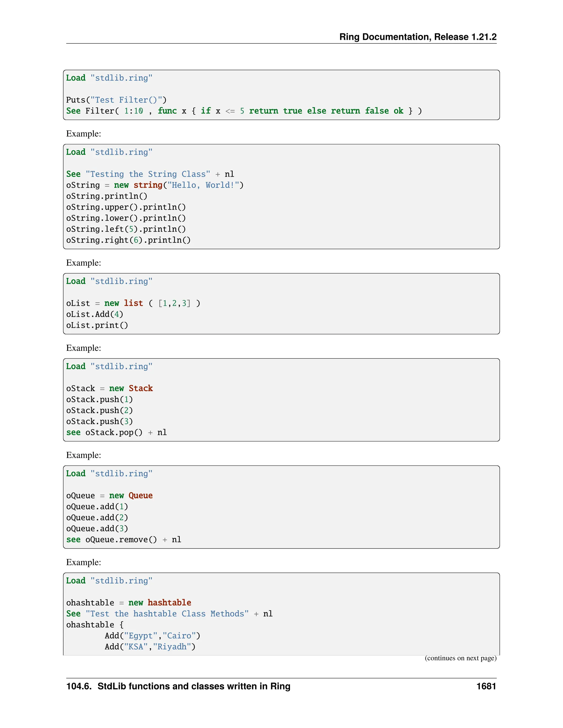
Task: Click the Add("Egypt","Cairo") line
Action: pyautogui.click(x=152, y=635)
